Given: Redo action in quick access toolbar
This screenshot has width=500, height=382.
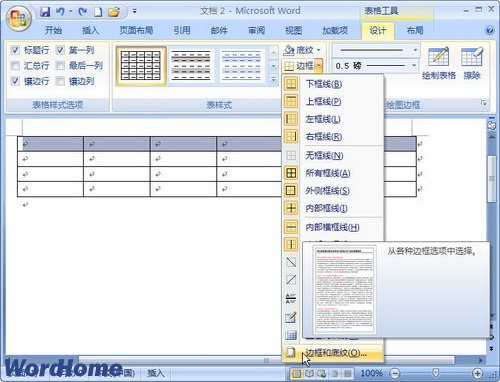Looking at the screenshot, I should [x=83, y=12].
